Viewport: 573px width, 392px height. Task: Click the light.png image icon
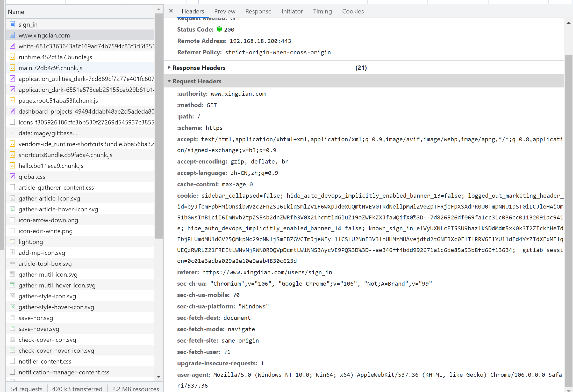tap(12, 242)
